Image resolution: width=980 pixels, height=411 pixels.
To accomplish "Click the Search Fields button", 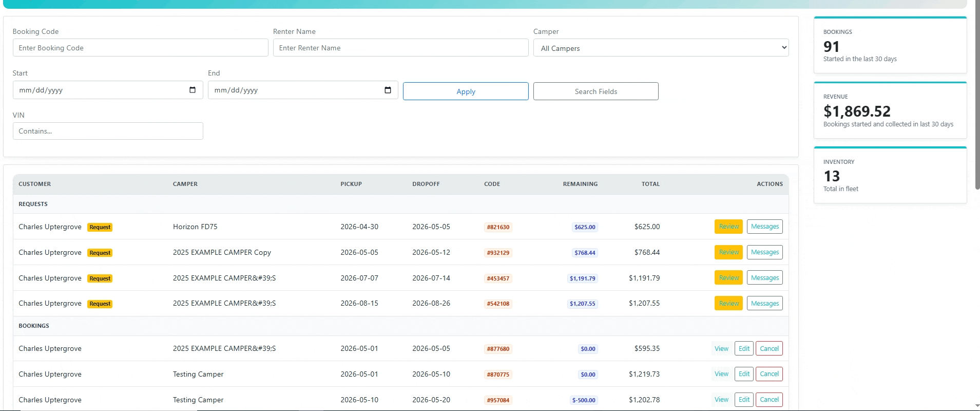I will pos(595,91).
